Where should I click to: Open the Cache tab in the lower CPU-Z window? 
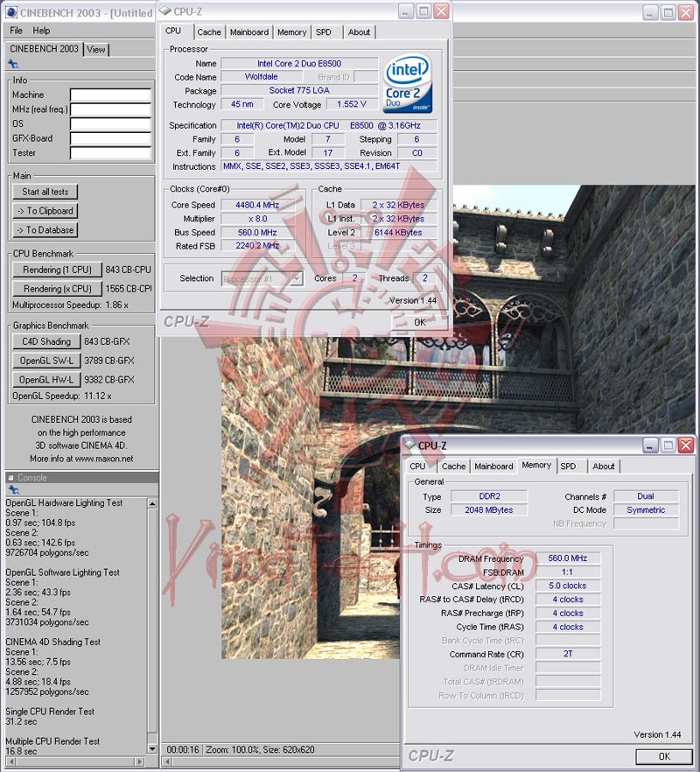pyautogui.click(x=453, y=466)
